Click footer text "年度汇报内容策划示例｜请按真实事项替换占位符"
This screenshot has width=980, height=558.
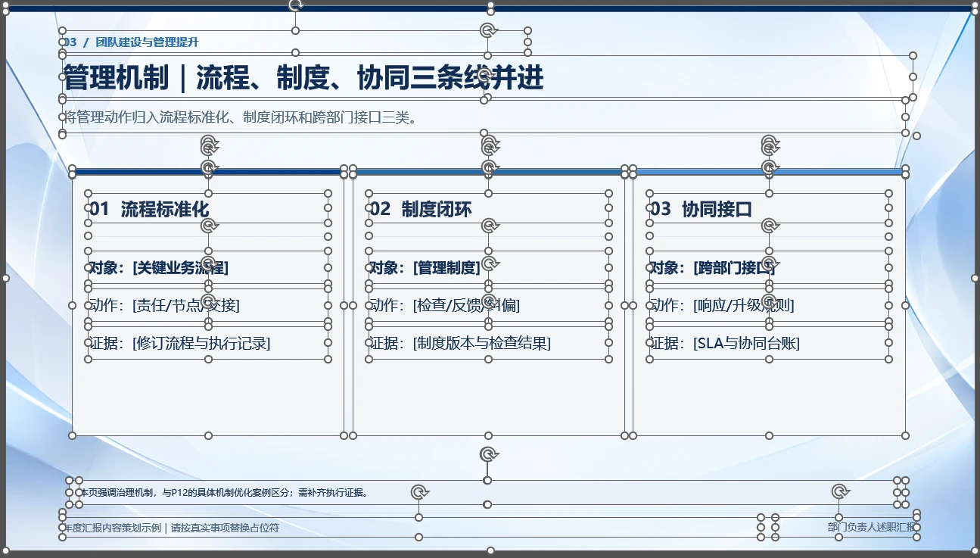(x=171, y=528)
